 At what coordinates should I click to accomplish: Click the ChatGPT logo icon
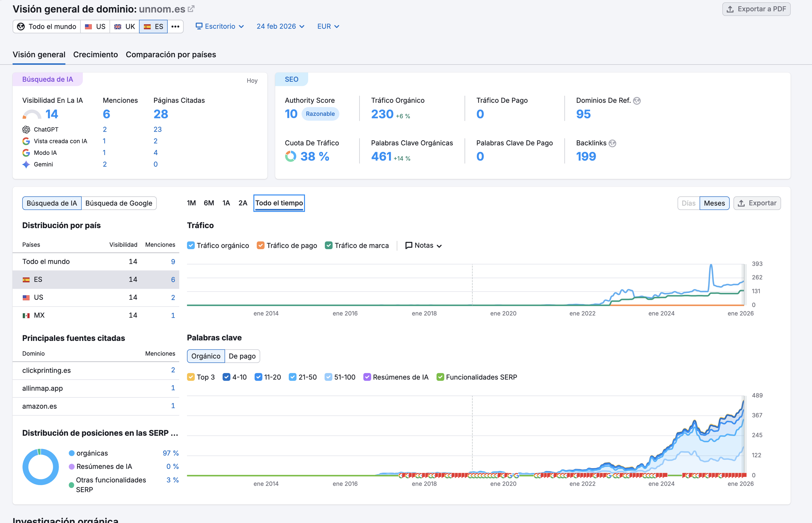pyautogui.click(x=26, y=129)
